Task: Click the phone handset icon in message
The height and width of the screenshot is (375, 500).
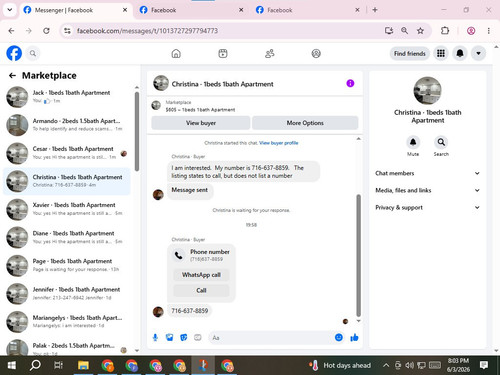Action: (179, 255)
